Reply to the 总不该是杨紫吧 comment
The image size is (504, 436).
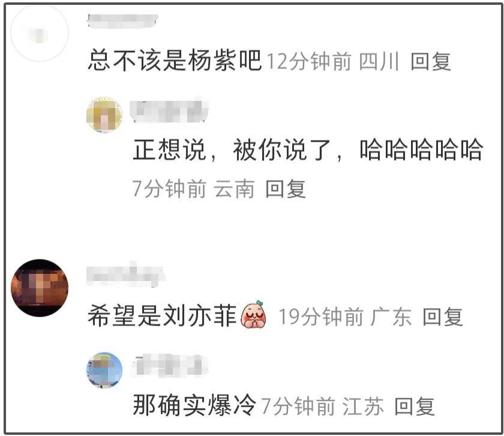point(431,61)
